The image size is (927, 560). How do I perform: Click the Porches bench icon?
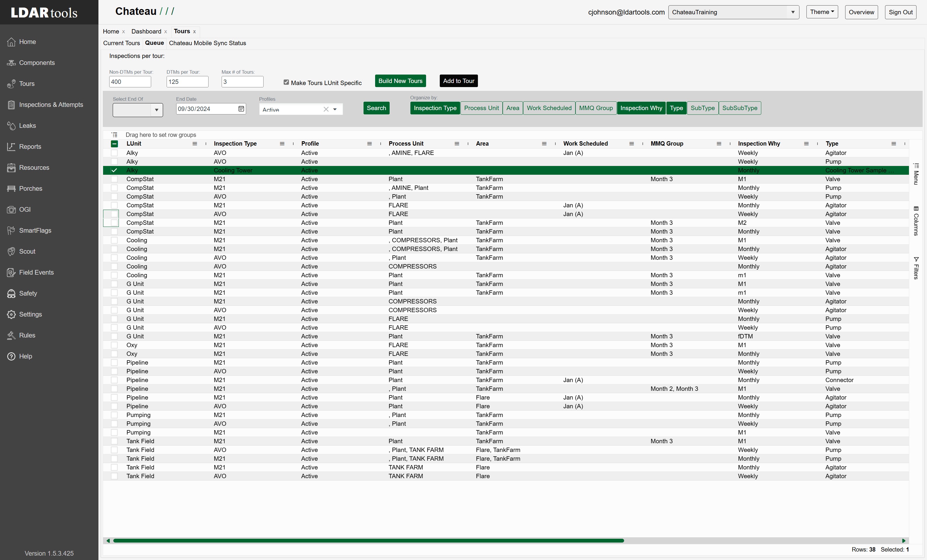point(11,189)
